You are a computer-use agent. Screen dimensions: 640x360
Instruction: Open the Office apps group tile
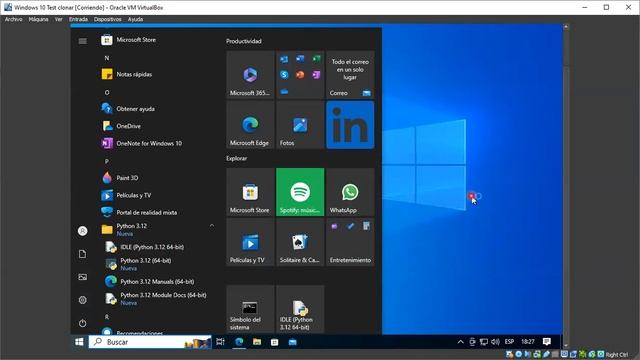[300, 75]
